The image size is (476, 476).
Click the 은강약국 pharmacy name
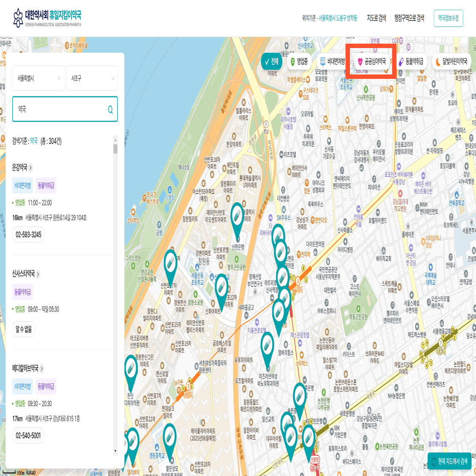pos(20,167)
